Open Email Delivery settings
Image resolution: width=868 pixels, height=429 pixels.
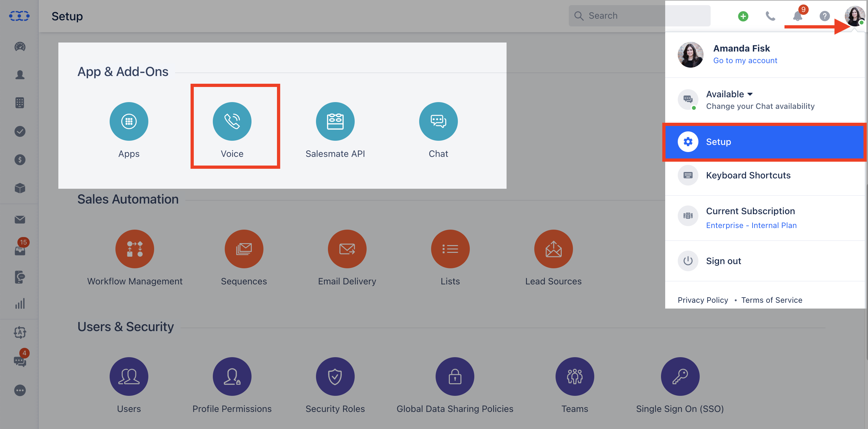click(347, 249)
